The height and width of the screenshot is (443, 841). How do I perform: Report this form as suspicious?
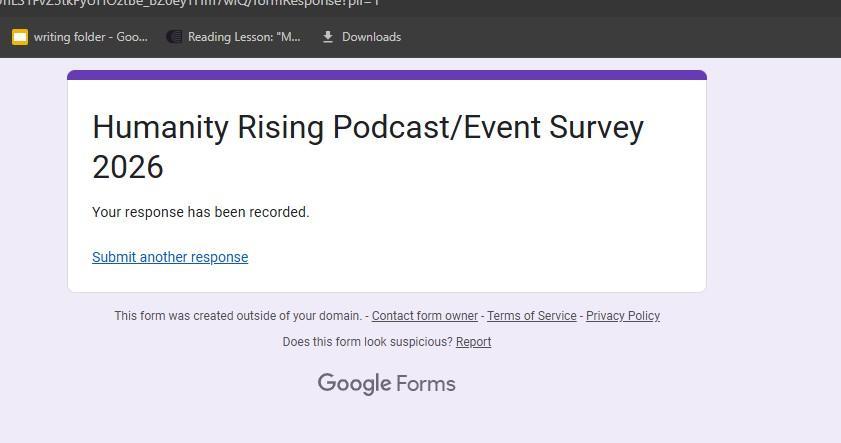point(473,342)
